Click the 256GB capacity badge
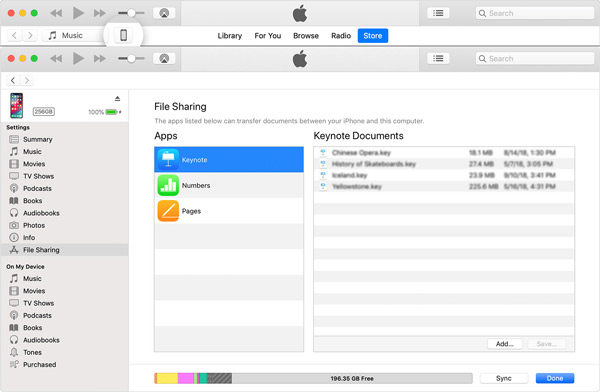The height and width of the screenshot is (392, 600). coord(44,111)
